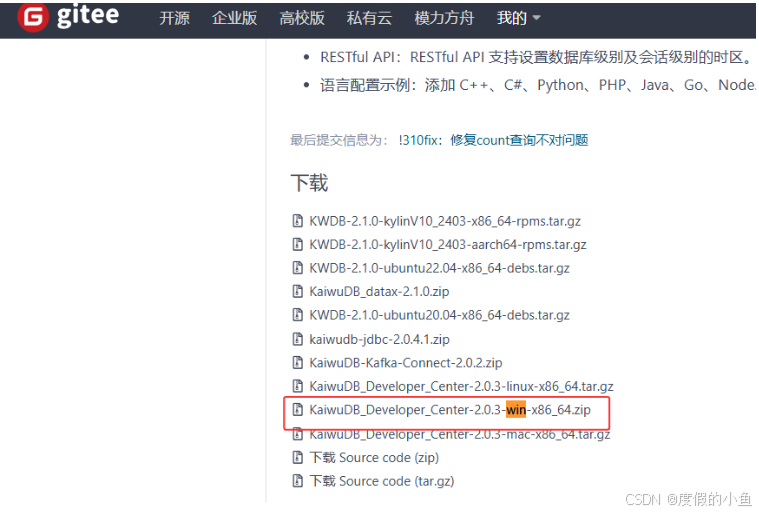Download KaiwuDB Developer Center linux-x86_64 tarball

point(461,386)
